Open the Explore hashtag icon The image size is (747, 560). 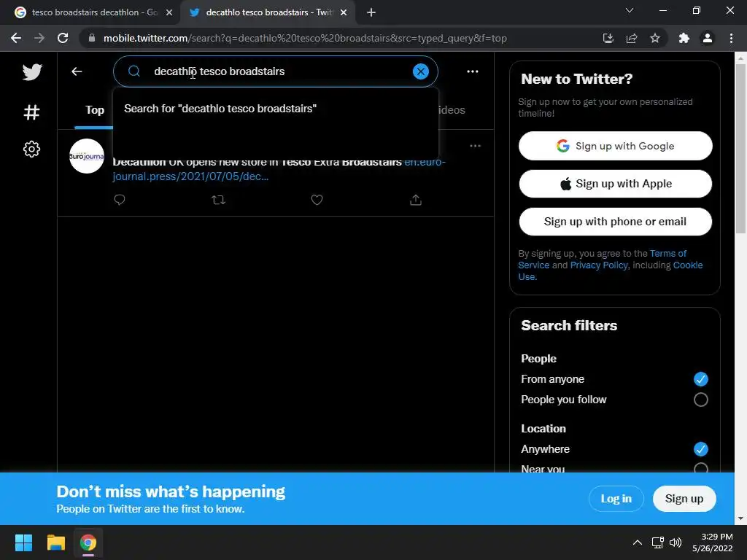(31, 112)
